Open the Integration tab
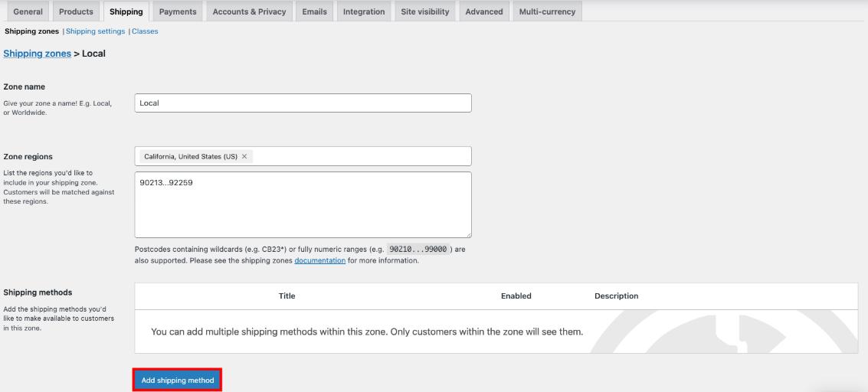The image size is (868, 392). coord(364,11)
